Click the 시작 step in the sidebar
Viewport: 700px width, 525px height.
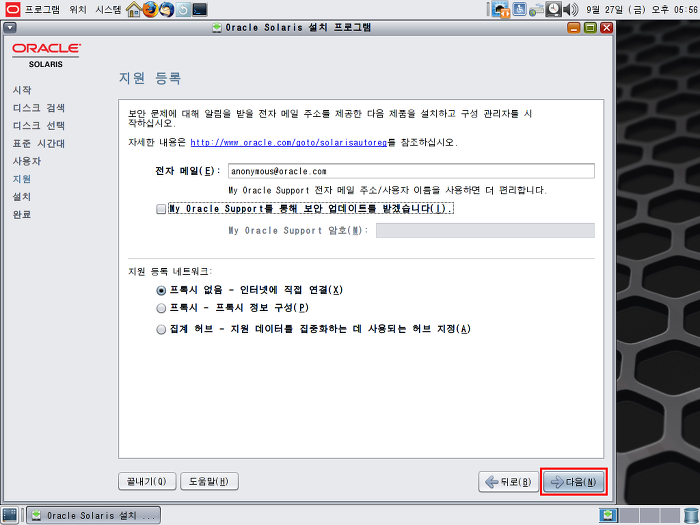coord(22,90)
